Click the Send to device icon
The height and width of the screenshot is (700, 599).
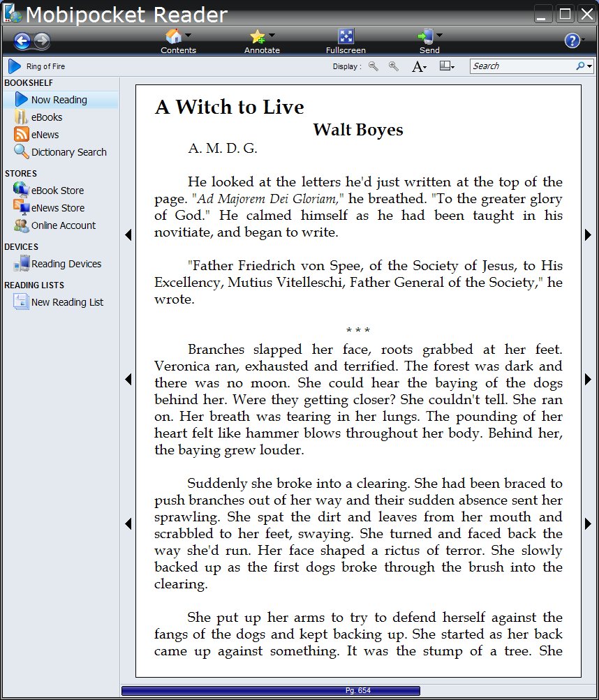click(x=425, y=36)
